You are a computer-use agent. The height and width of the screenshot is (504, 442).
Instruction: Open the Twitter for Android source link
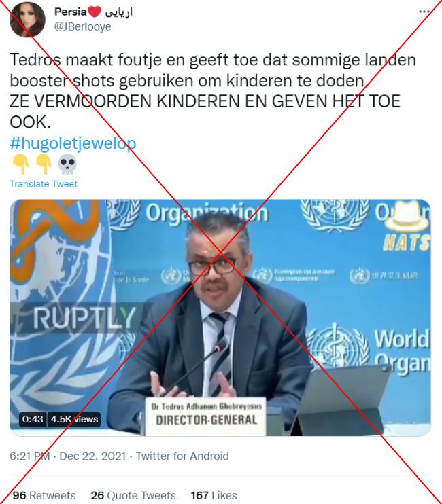pyautogui.click(x=182, y=456)
